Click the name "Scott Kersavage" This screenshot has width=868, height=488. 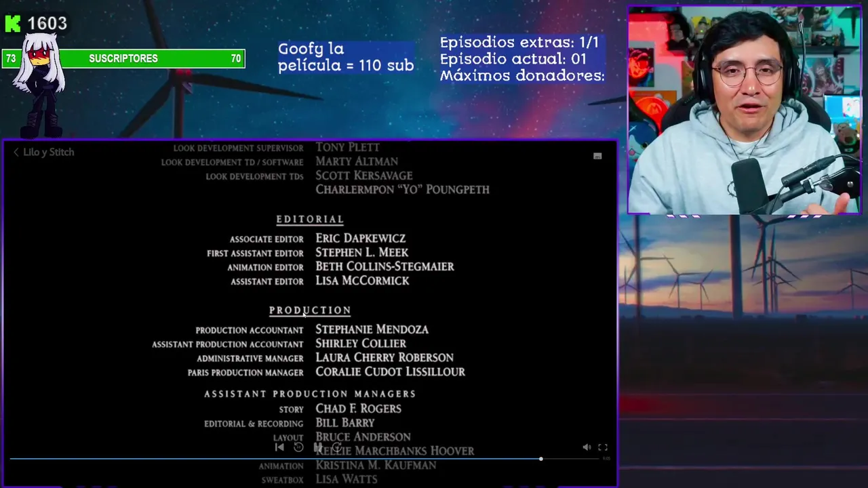point(363,176)
